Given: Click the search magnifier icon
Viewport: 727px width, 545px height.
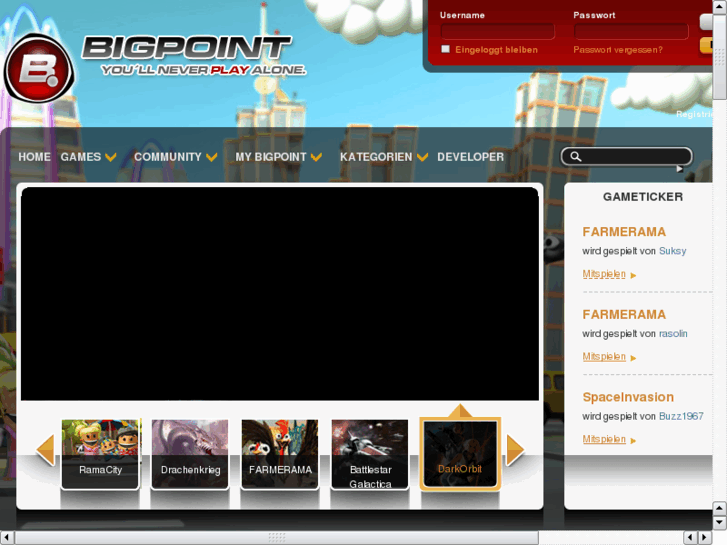Looking at the screenshot, I should click(x=575, y=156).
